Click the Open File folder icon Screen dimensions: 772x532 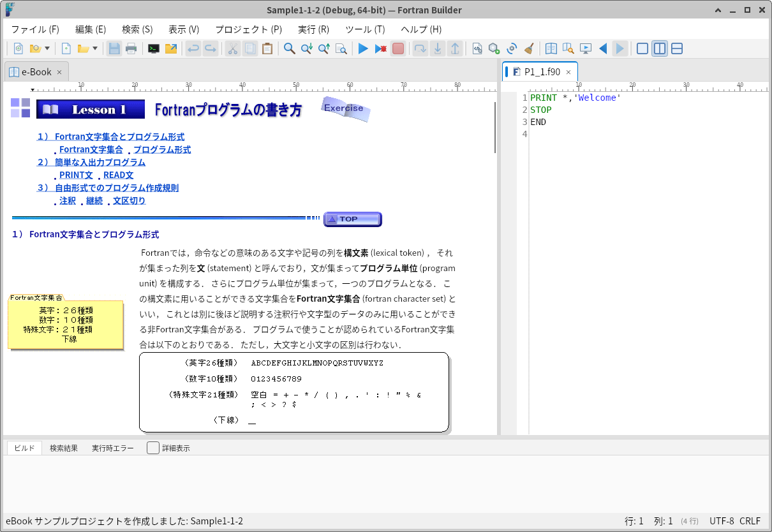(x=83, y=48)
